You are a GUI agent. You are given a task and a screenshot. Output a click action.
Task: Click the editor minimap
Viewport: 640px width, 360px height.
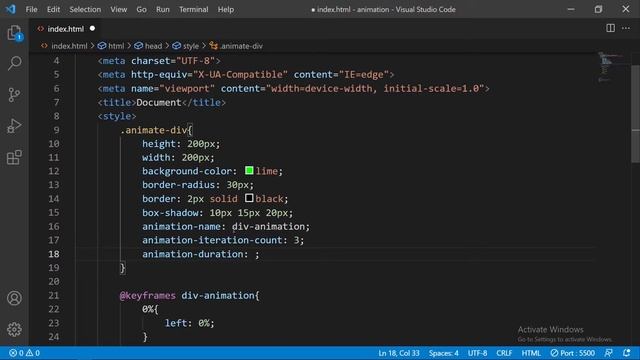tap(610, 67)
